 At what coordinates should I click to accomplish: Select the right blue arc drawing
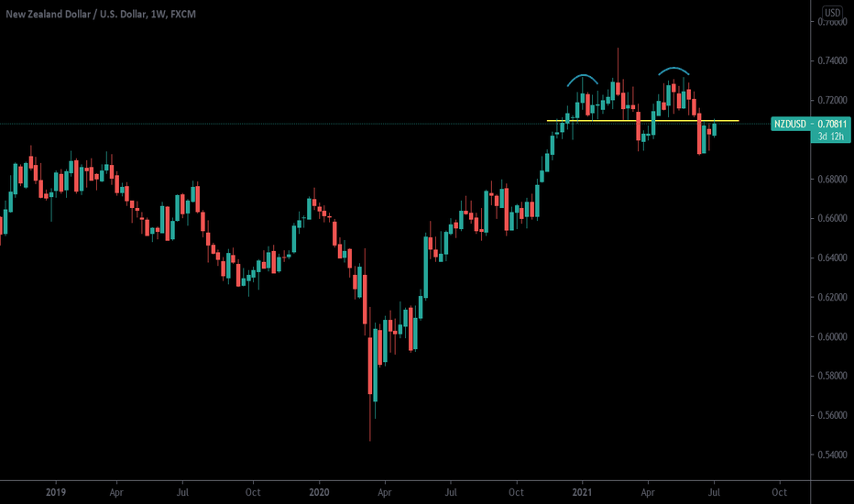point(673,68)
